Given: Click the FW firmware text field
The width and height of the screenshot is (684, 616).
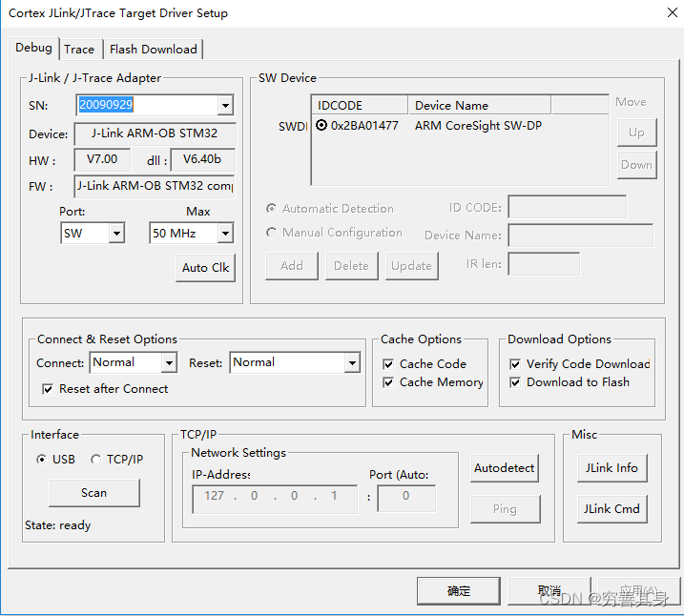Looking at the screenshot, I should tap(155, 186).
